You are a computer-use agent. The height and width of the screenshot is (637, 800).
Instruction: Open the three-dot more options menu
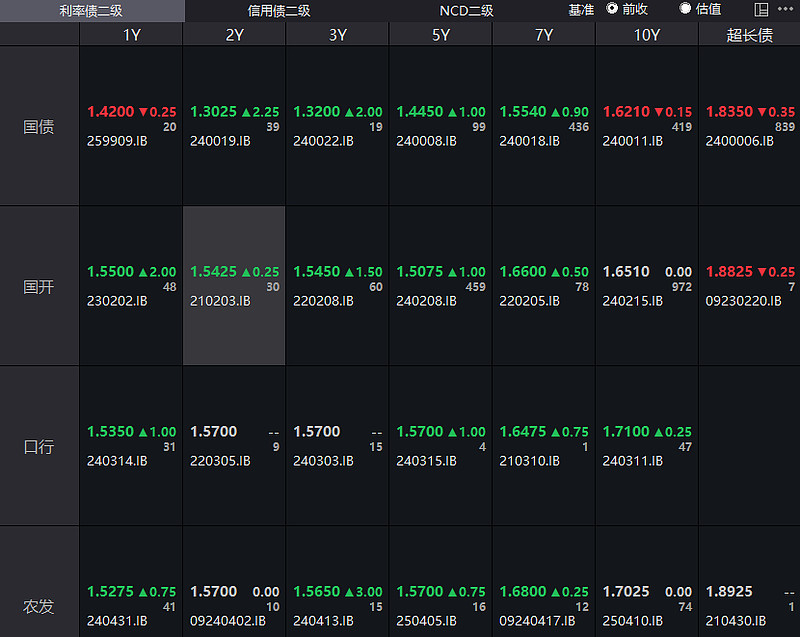coord(785,10)
